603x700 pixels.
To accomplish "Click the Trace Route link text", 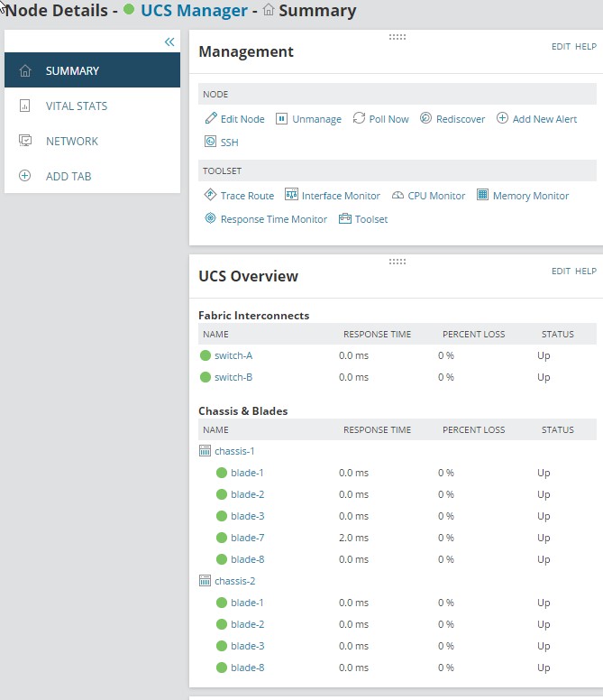I will point(247,196).
